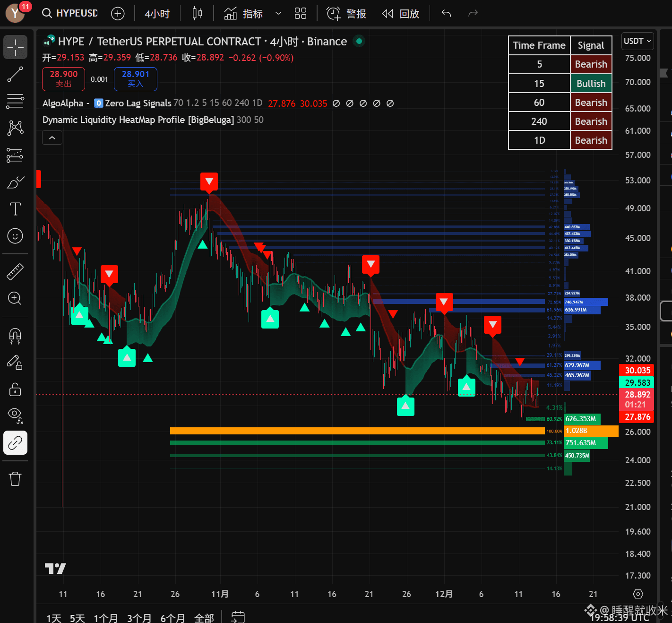Click the 19:58:39 UTC timezone clock
The image size is (672, 623).
[x=620, y=617]
